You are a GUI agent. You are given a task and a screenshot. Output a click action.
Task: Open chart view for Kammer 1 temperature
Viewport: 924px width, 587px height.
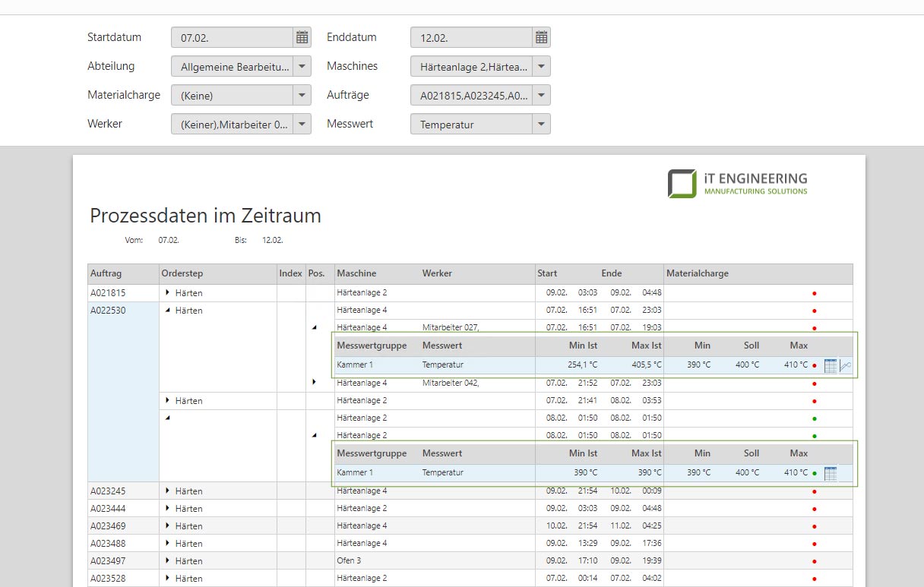click(x=845, y=365)
